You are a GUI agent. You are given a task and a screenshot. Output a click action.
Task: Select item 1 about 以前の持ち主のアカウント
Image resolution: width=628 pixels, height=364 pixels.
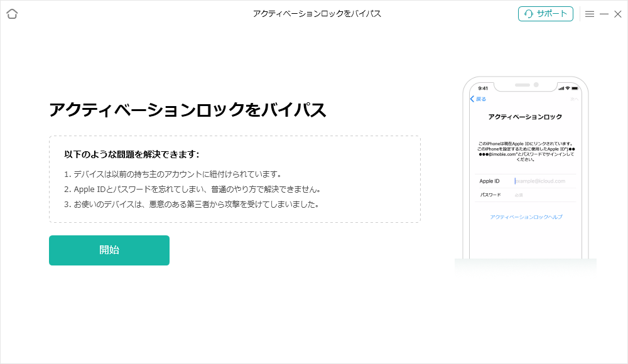pos(174,174)
